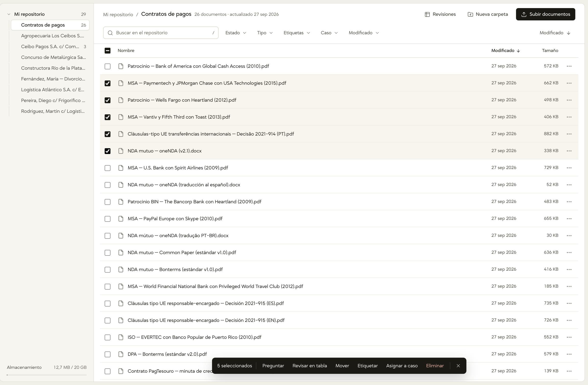The image size is (588, 385).
Task: Uncheck the Cláusulas-tipo UE transferências checkbox
Action: pyautogui.click(x=108, y=134)
